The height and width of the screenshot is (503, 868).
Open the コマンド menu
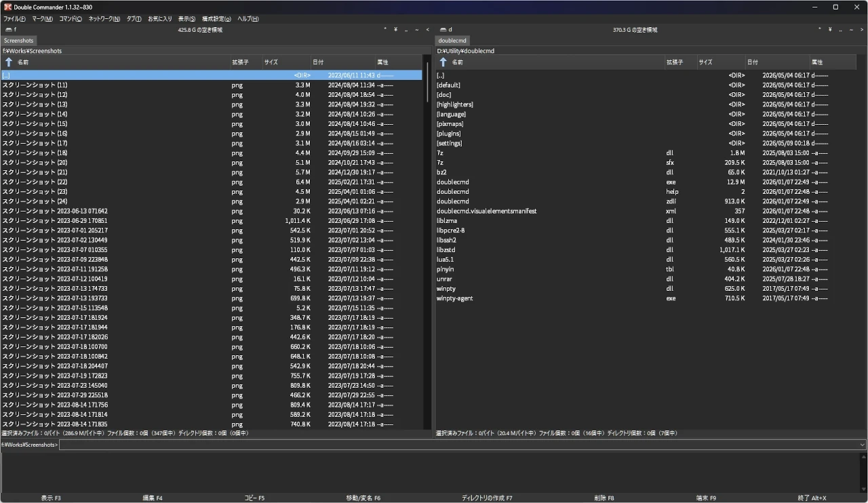[x=71, y=19]
